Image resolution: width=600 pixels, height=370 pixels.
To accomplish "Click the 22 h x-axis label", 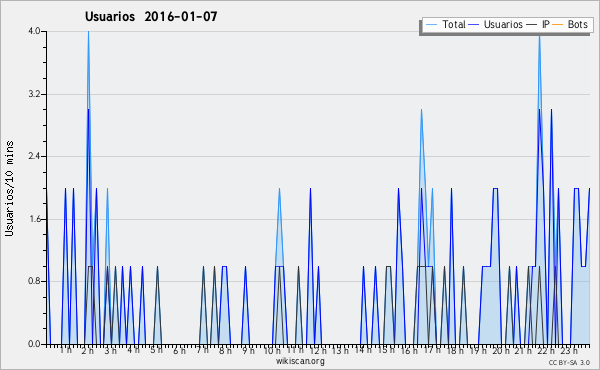I will tap(545, 350).
